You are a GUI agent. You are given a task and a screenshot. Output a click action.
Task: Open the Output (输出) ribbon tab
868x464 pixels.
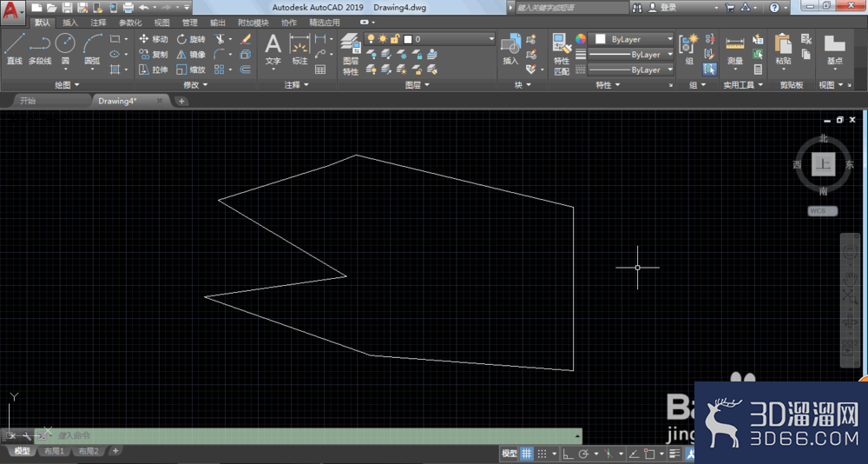click(x=218, y=23)
